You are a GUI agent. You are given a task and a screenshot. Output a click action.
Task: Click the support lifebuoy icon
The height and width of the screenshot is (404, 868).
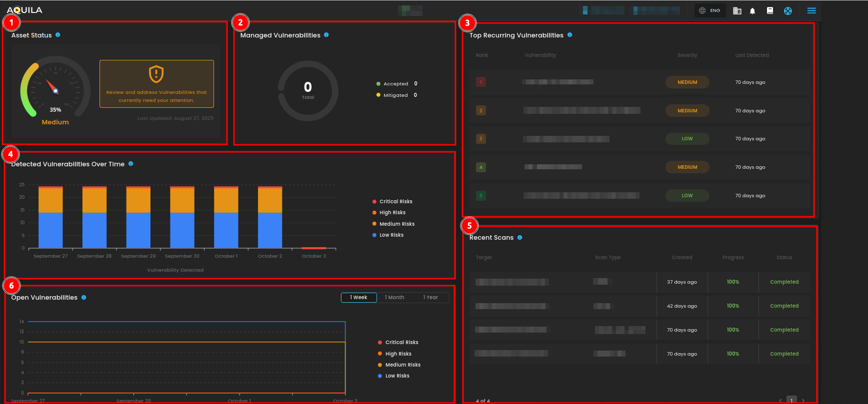point(788,10)
